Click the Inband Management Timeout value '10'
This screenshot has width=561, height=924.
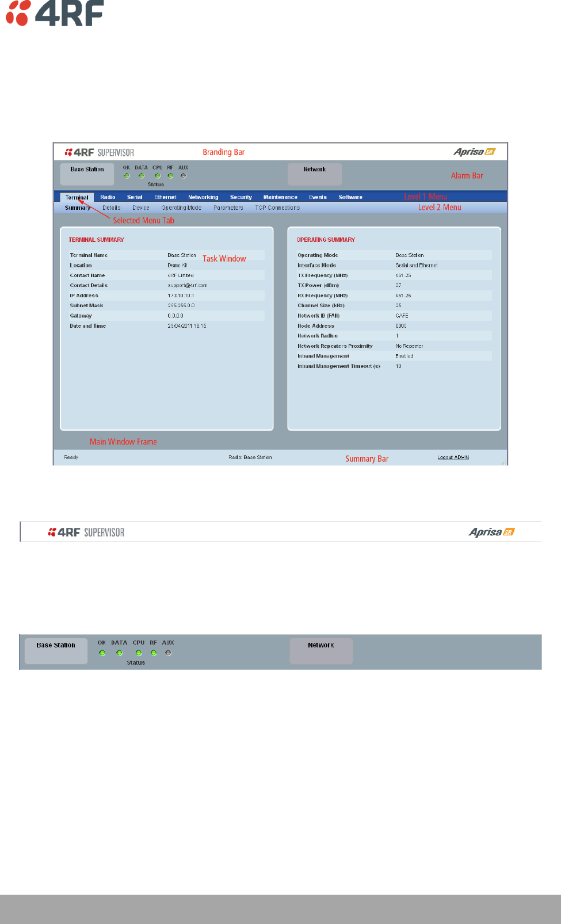[x=398, y=366]
